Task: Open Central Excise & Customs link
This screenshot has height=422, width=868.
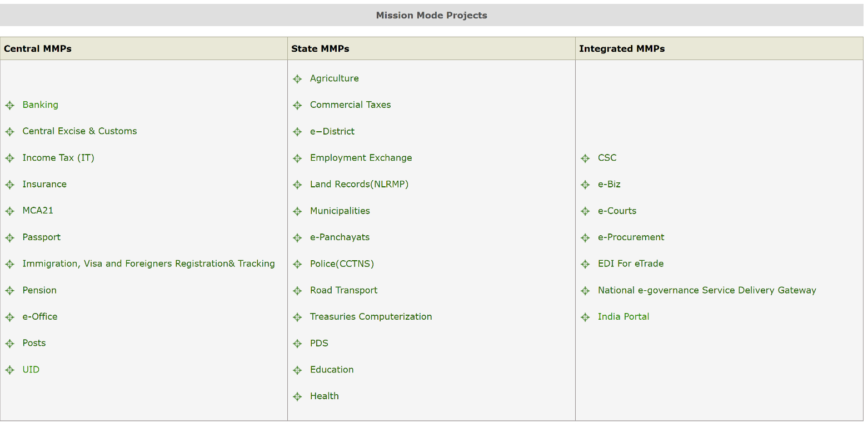Action: 79,131
